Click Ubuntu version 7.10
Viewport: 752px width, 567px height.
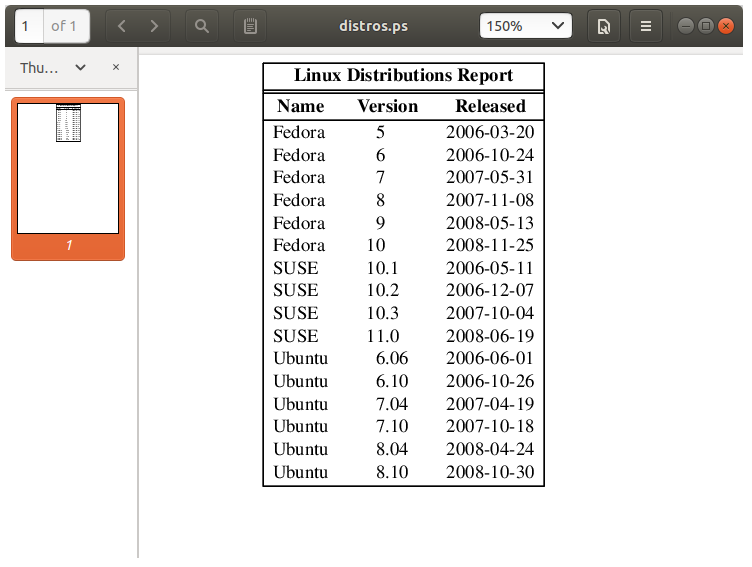(x=392, y=426)
